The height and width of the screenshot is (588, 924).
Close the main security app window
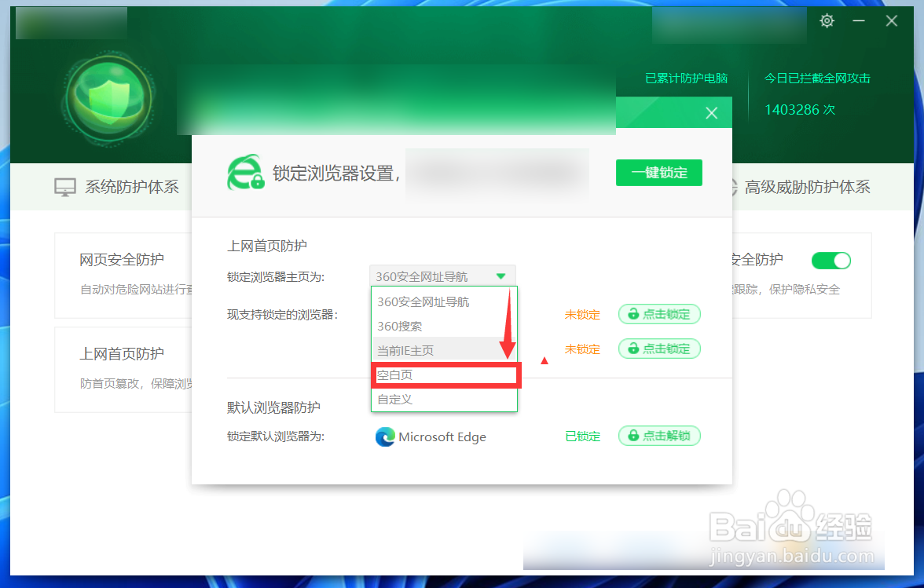[x=892, y=21]
